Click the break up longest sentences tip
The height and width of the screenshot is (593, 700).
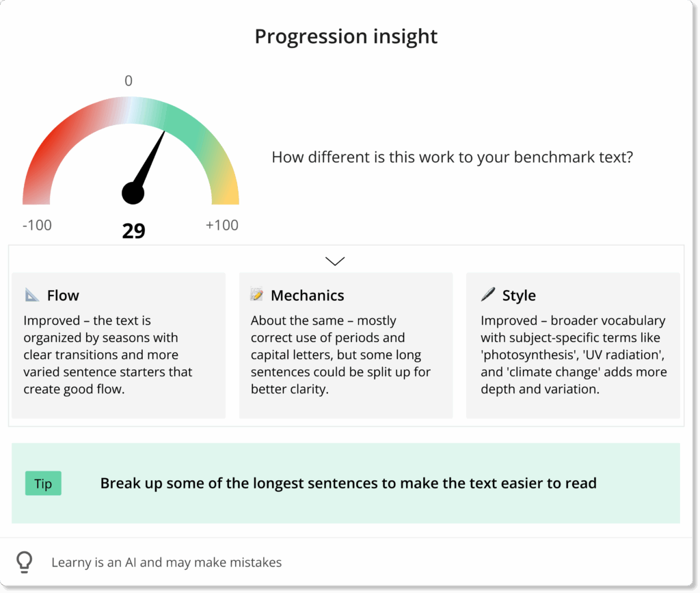coord(348,484)
